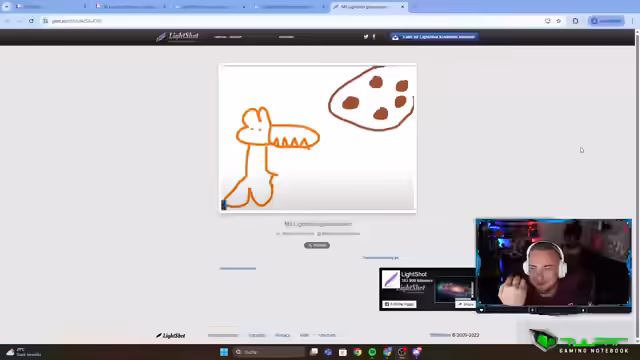
Task: Click Share in the Facebook widget
Action: pos(465,304)
